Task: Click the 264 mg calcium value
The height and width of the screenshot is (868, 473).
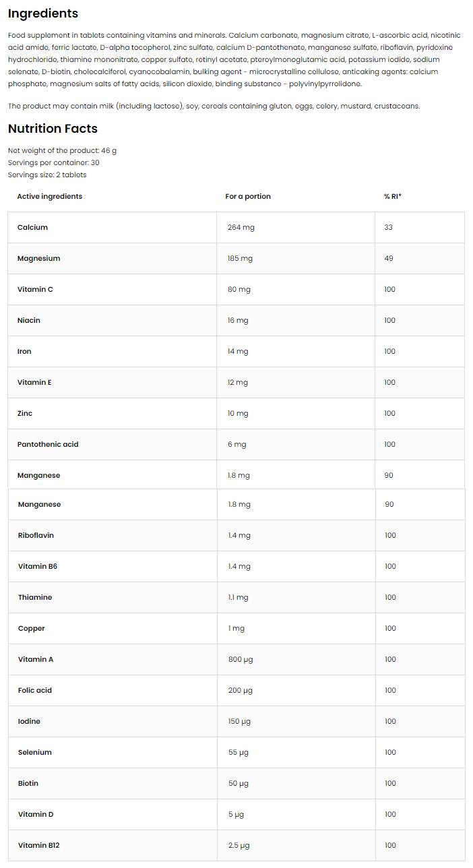Action: (241, 228)
